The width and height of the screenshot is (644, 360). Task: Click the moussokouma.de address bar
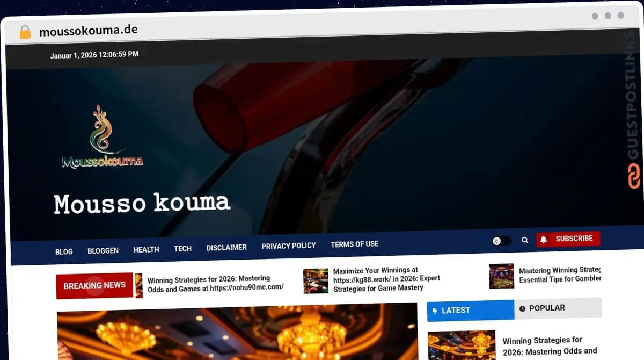tap(88, 30)
